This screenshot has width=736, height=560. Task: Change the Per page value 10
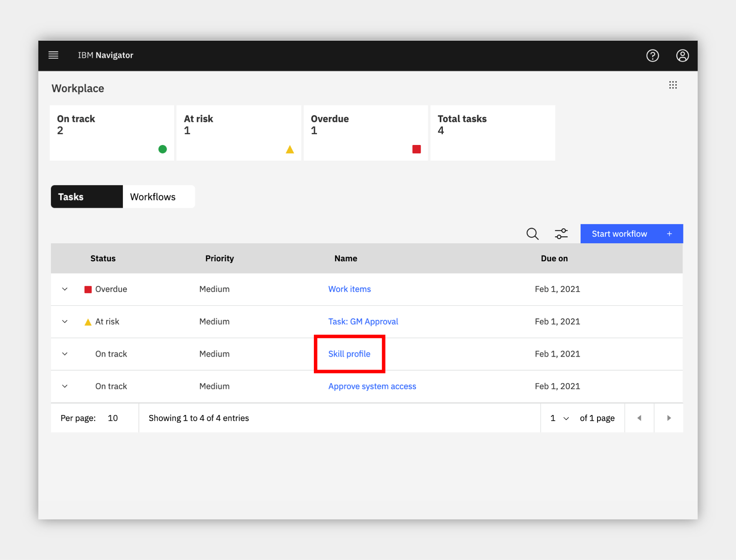[113, 418]
